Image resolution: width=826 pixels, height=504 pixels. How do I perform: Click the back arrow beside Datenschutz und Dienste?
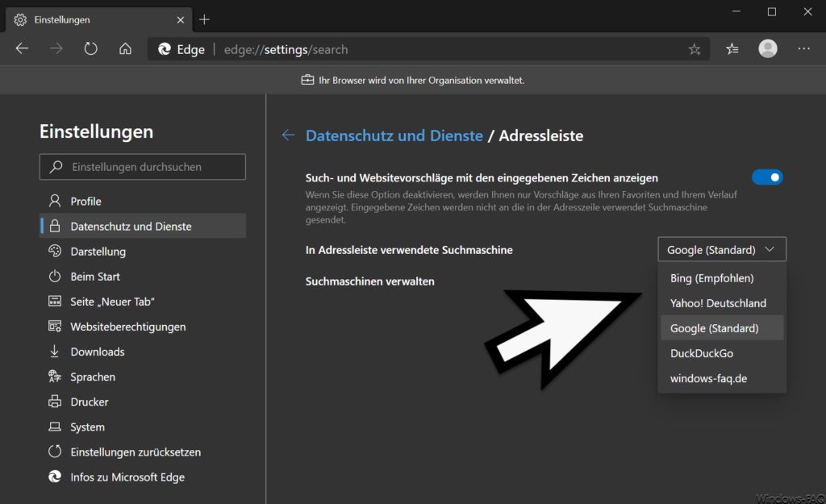[288, 135]
